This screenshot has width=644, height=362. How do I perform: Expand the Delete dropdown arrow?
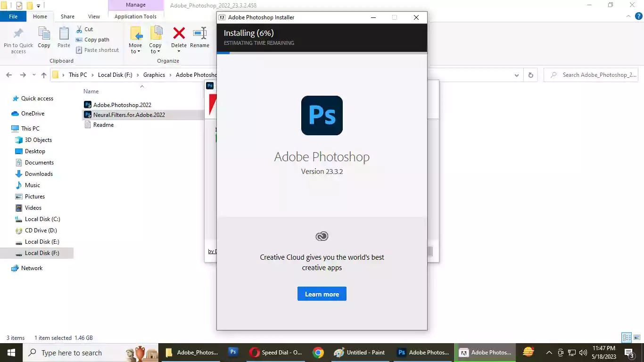tap(179, 51)
